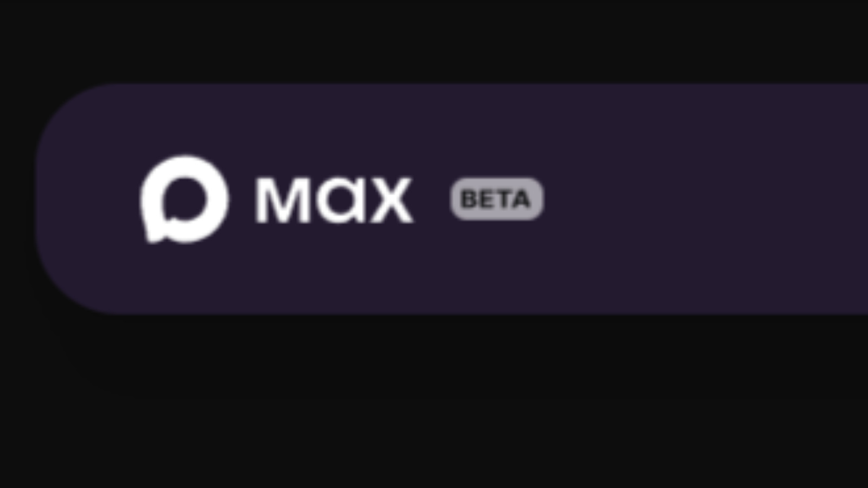
Task: Click the gap between logo and max text
Action: [x=242, y=199]
